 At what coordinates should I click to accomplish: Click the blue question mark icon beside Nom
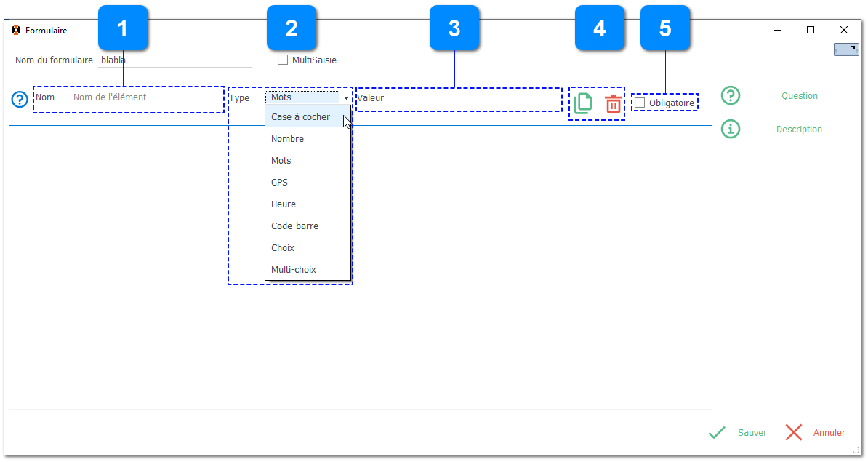click(x=20, y=99)
